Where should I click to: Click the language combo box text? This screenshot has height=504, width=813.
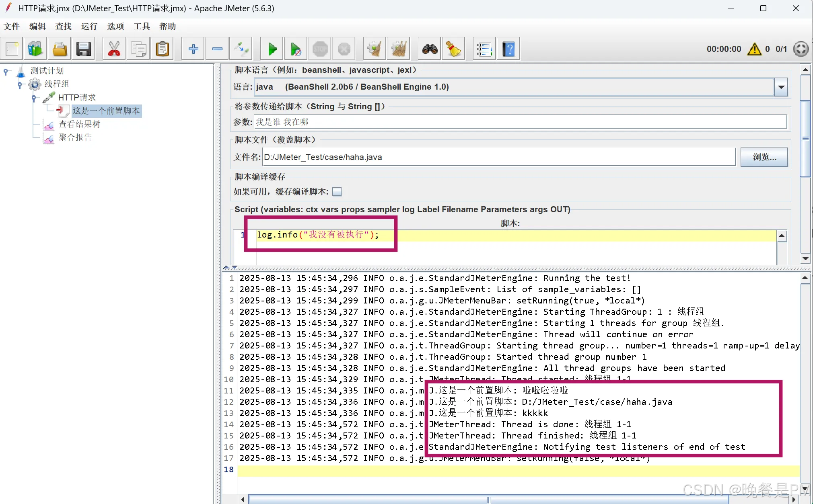click(x=514, y=87)
